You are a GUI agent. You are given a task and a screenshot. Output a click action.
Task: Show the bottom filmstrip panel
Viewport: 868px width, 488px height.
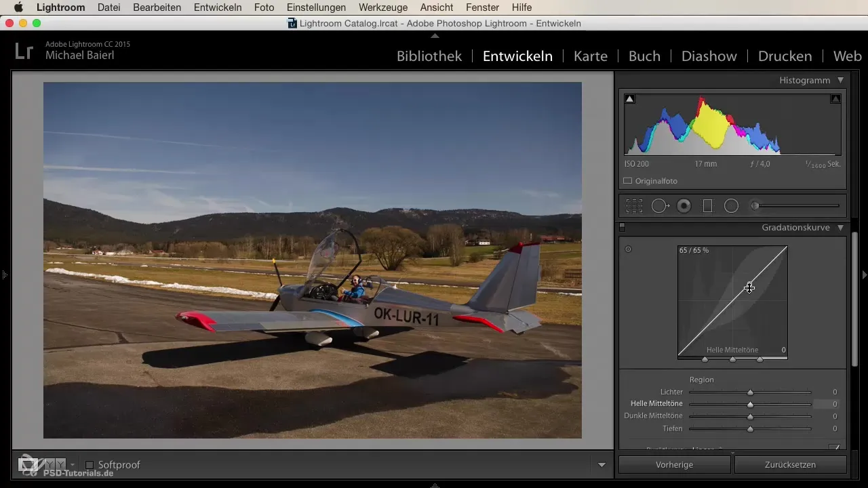point(435,485)
